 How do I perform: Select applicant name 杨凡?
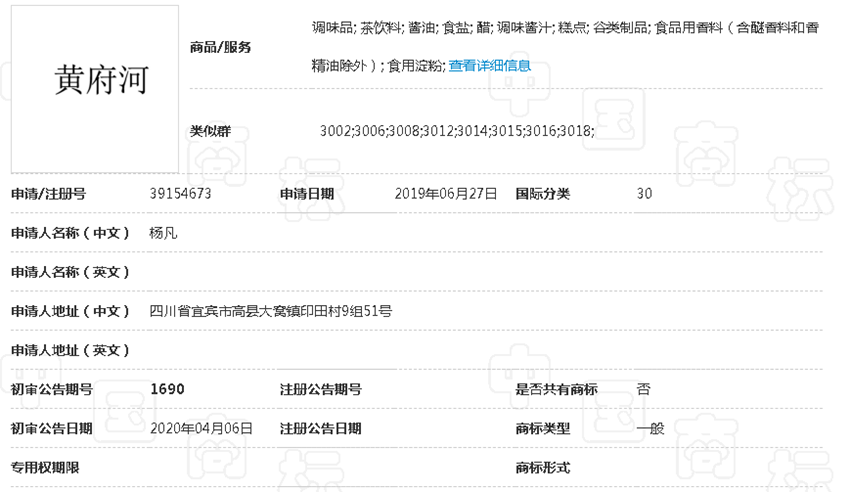coord(163,233)
